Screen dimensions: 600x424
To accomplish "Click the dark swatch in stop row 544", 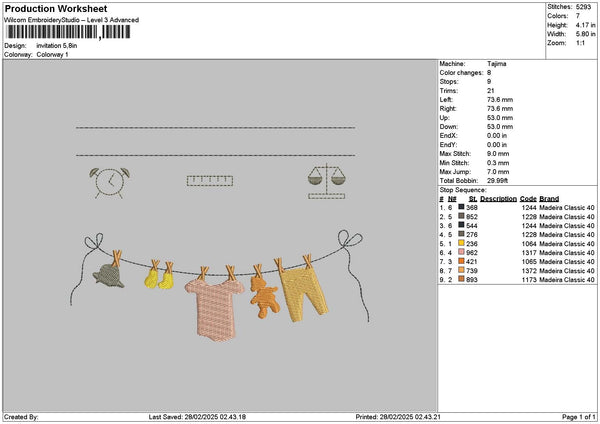I will click(461, 225).
